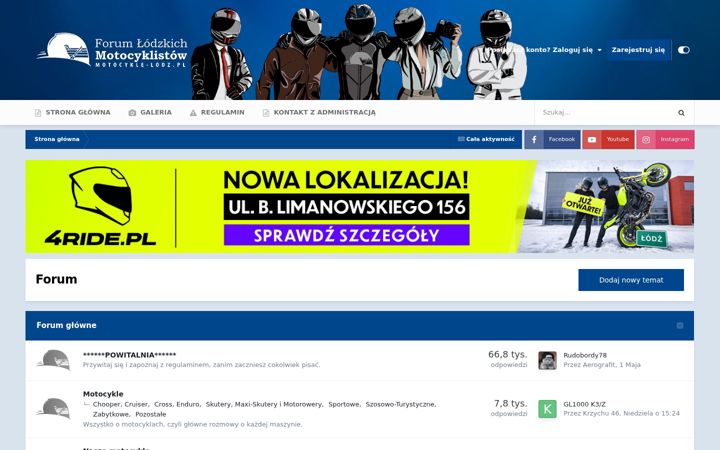Open Aerografit user profile link

(599, 365)
